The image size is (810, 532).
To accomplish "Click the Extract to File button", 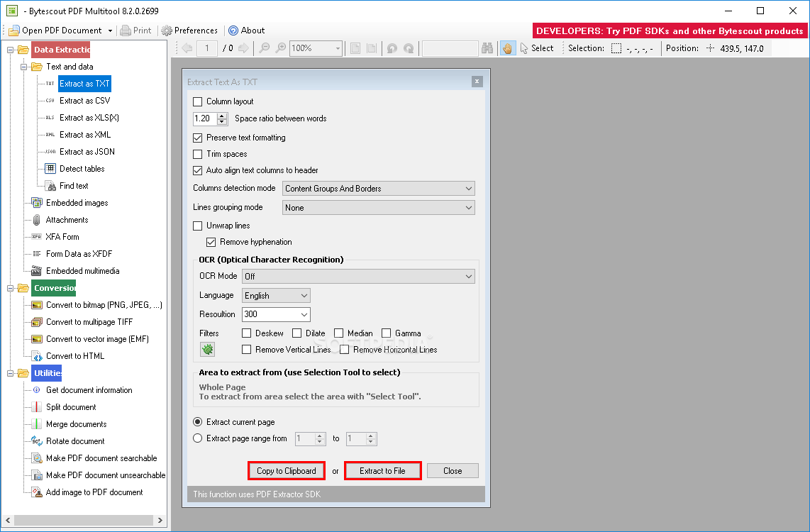I will (x=383, y=471).
